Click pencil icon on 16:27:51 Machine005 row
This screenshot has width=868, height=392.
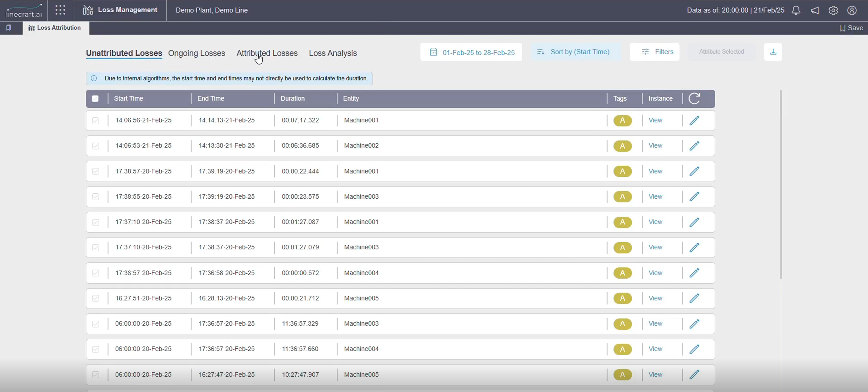tap(694, 298)
